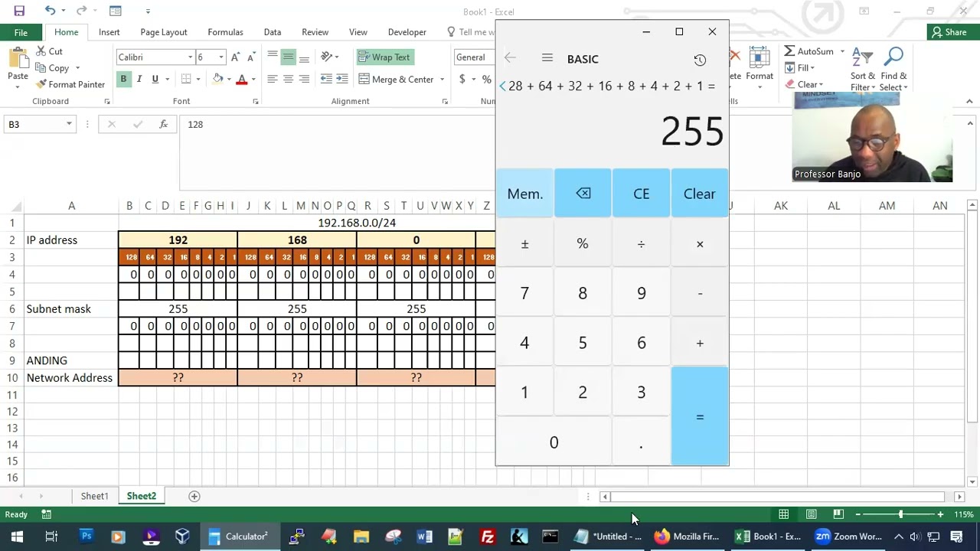Click the calculator backspace key

pyautogui.click(x=583, y=194)
